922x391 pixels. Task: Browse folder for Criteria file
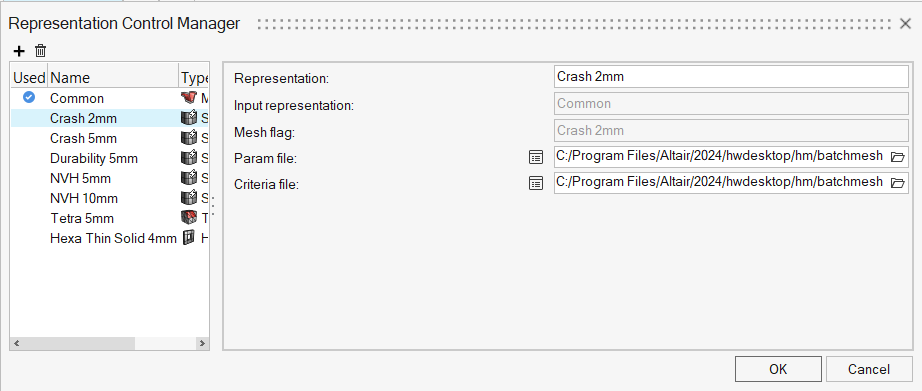coord(897,183)
